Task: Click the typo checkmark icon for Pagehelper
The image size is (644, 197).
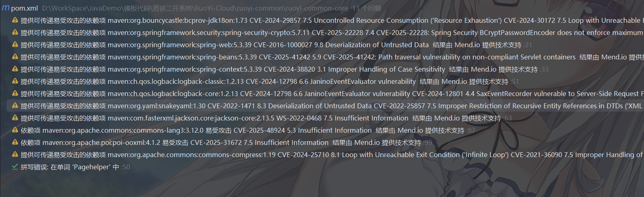Action: [x=15, y=167]
